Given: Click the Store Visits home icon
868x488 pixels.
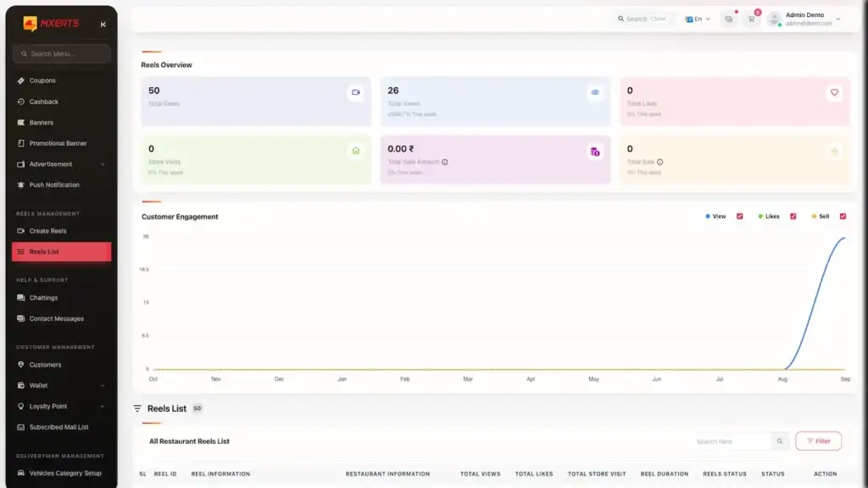Looking at the screenshot, I should (x=356, y=151).
